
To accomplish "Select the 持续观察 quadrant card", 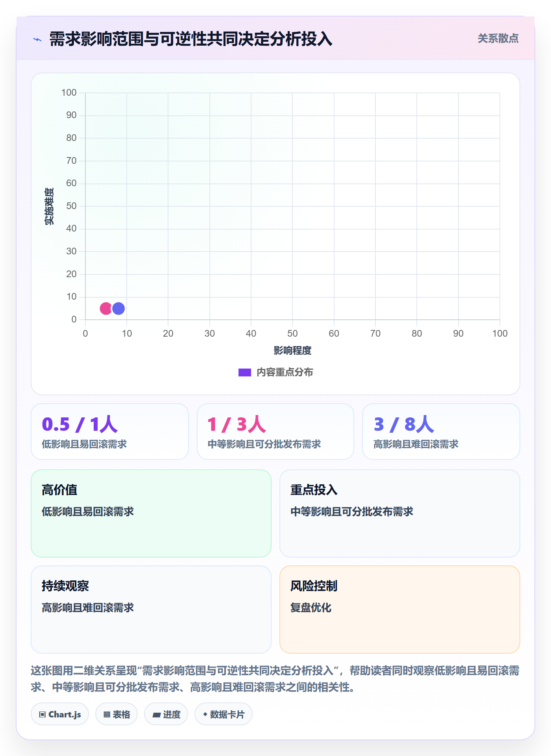I will tap(151, 610).
